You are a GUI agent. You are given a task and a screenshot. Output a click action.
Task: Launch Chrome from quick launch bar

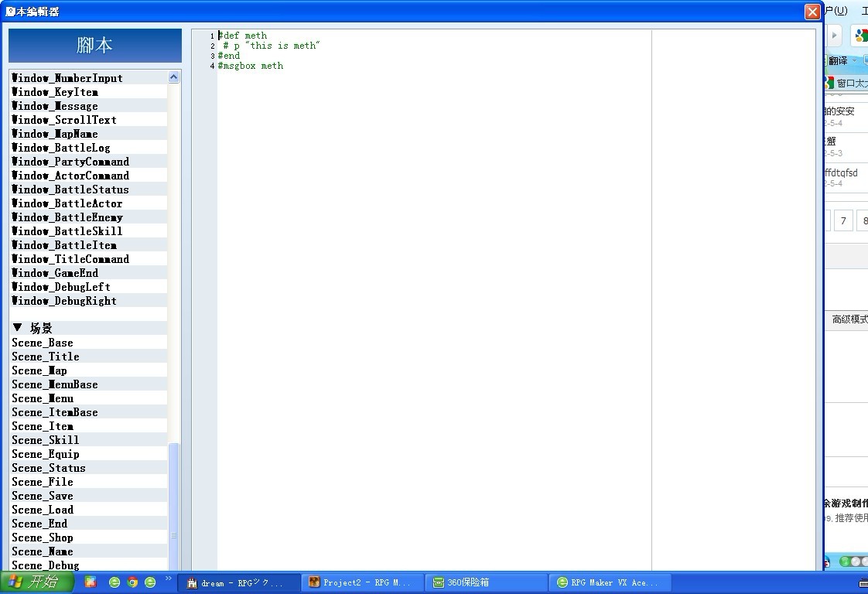point(132,582)
